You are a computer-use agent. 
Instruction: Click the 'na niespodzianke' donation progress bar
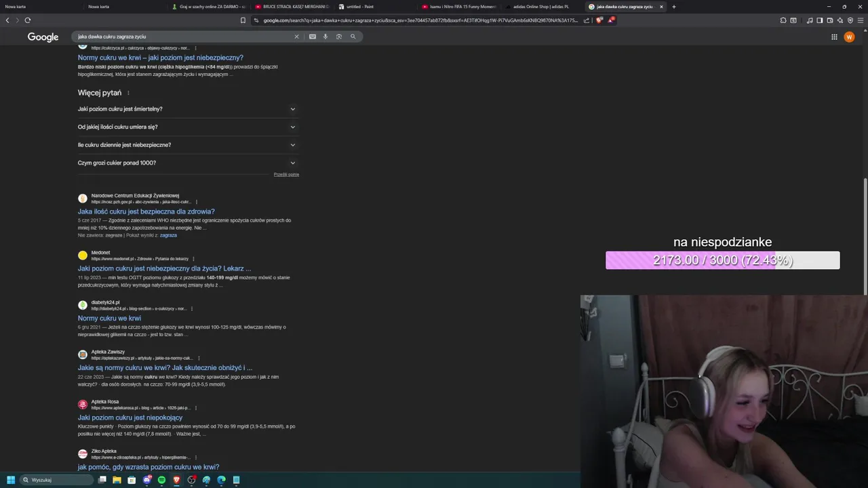coord(722,260)
